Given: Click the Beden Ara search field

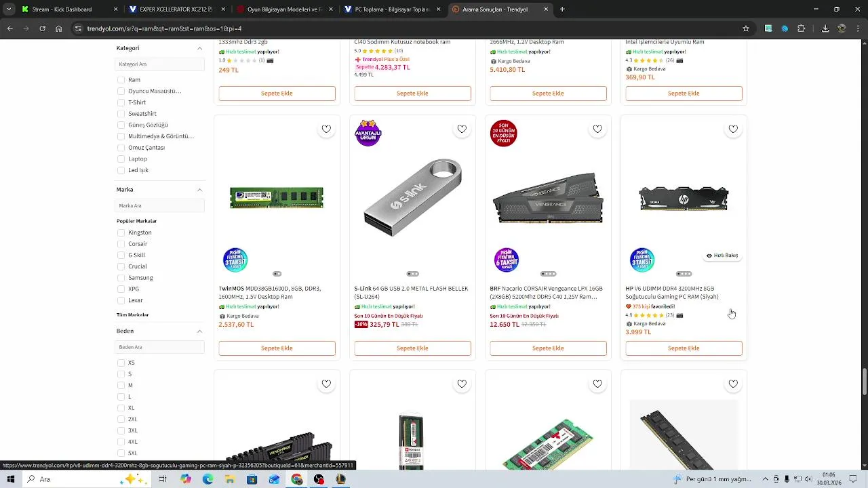Looking at the screenshot, I should pos(160,347).
